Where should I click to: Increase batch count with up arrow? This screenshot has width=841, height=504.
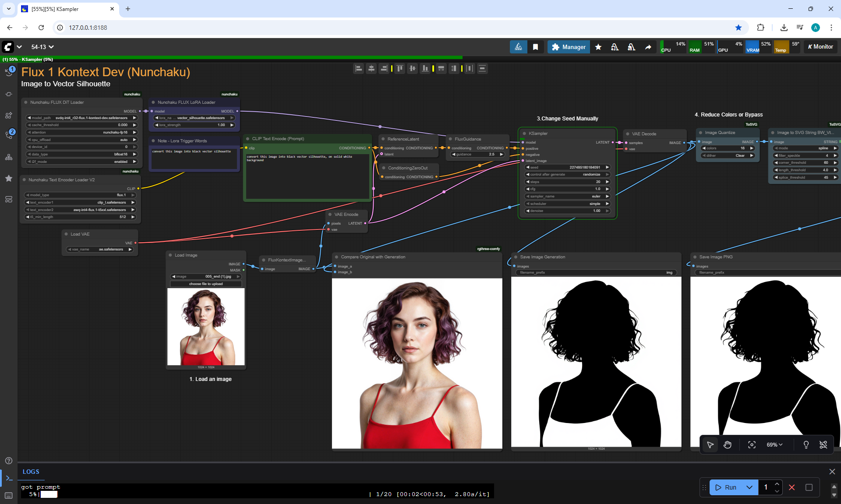tap(777, 484)
